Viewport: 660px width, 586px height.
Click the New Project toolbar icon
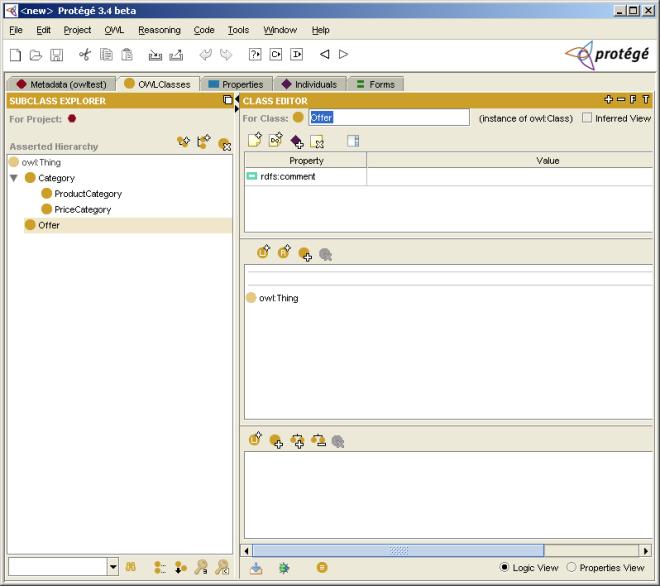15,55
